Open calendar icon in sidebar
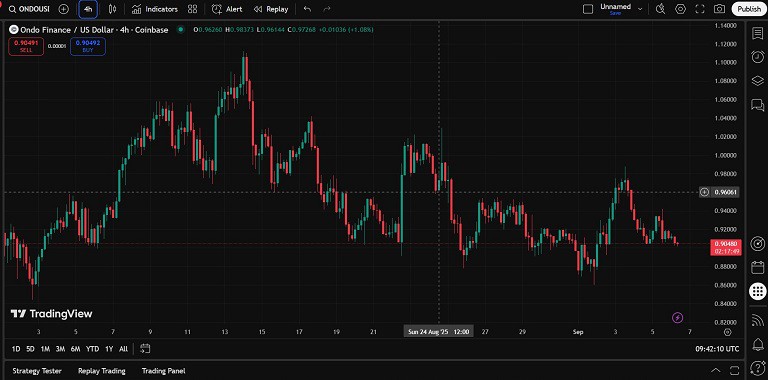The width and height of the screenshot is (768, 380). tap(757, 267)
